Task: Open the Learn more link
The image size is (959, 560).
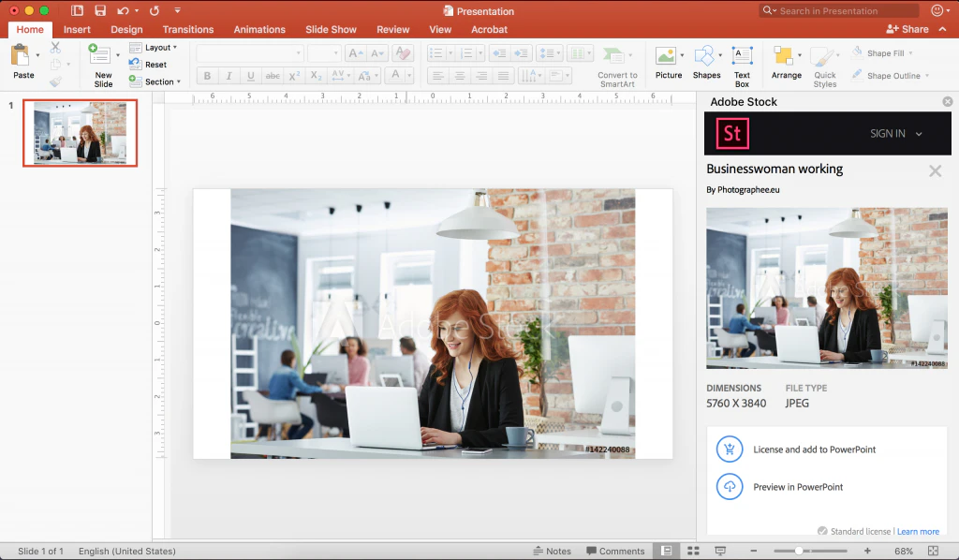Action: click(918, 532)
